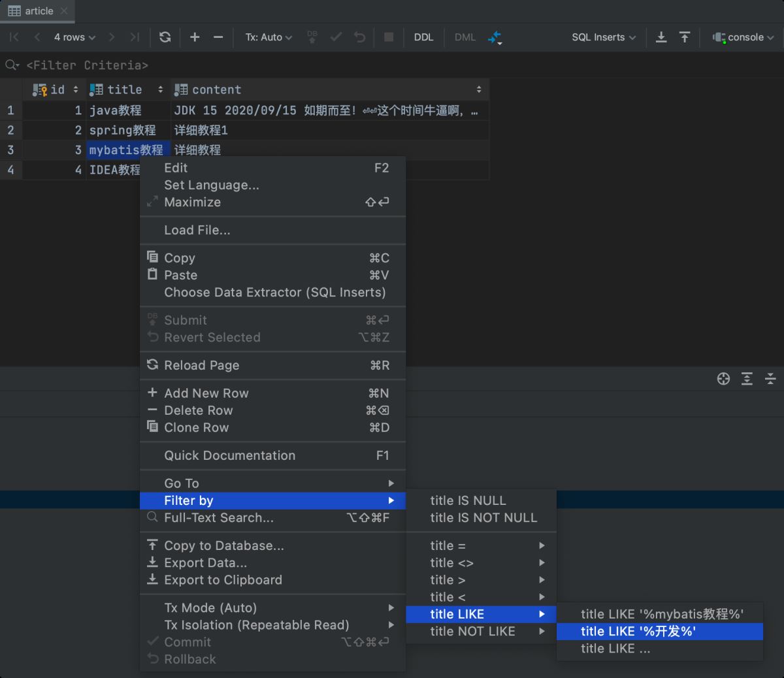Click the Export Data download icon
Viewport: 784px width, 678px height.
661,37
